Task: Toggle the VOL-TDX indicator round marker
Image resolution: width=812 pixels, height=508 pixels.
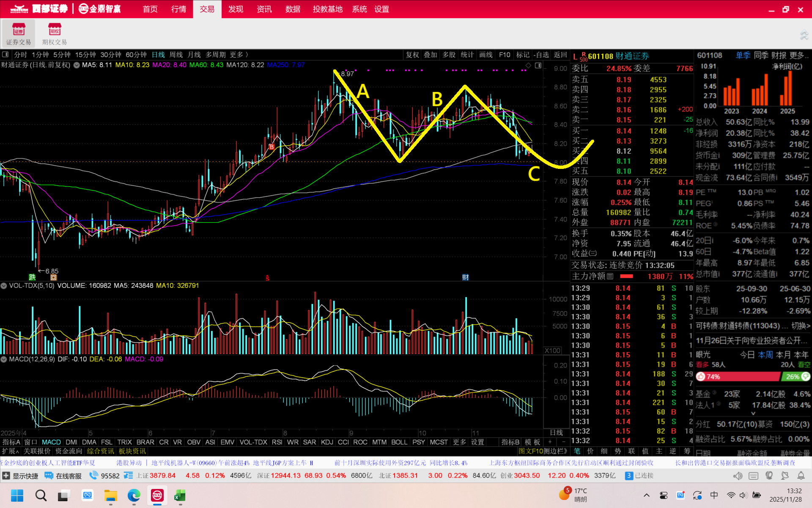Action: (x=4, y=286)
